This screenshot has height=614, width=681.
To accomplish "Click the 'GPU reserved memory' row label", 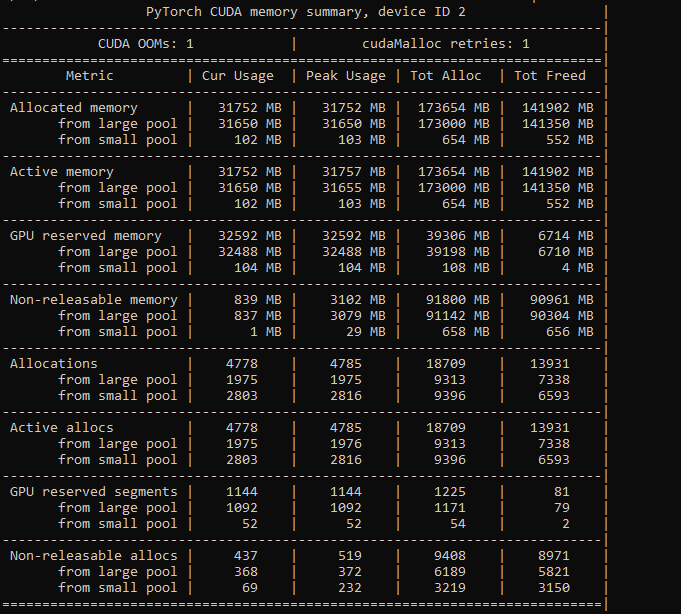I will [86, 236].
